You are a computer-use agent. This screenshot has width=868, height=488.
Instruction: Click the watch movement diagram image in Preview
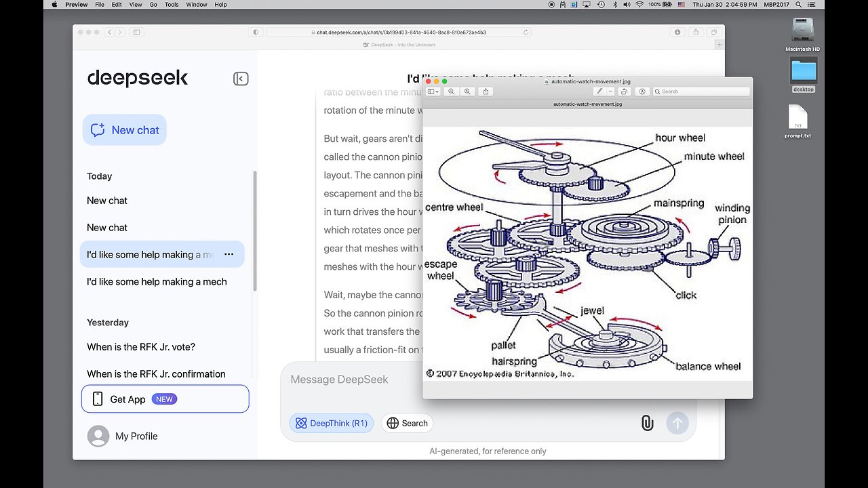[x=587, y=253]
